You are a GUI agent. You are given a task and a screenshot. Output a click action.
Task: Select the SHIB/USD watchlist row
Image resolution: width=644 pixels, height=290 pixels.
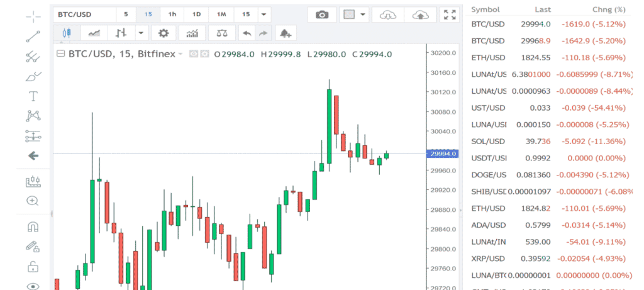548,192
